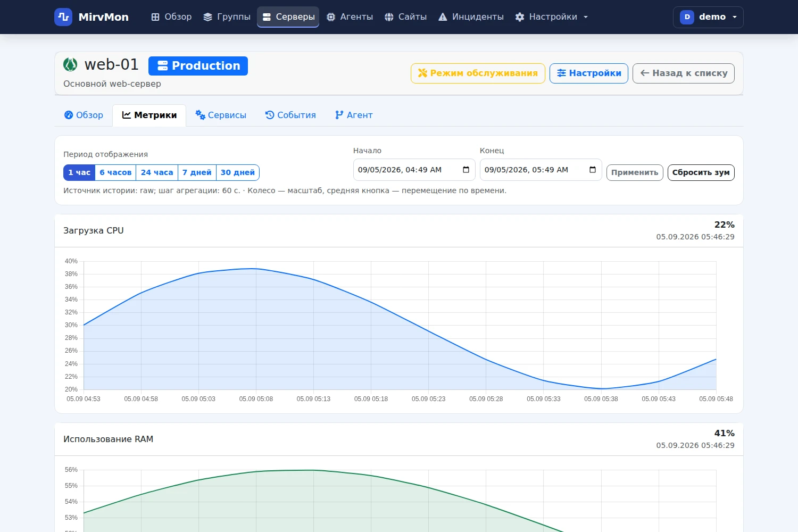Image resolution: width=798 pixels, height=532 pixels.
Task: Click the demo avatar letter D
Action: pyautogui.click(x=687, y=17)
